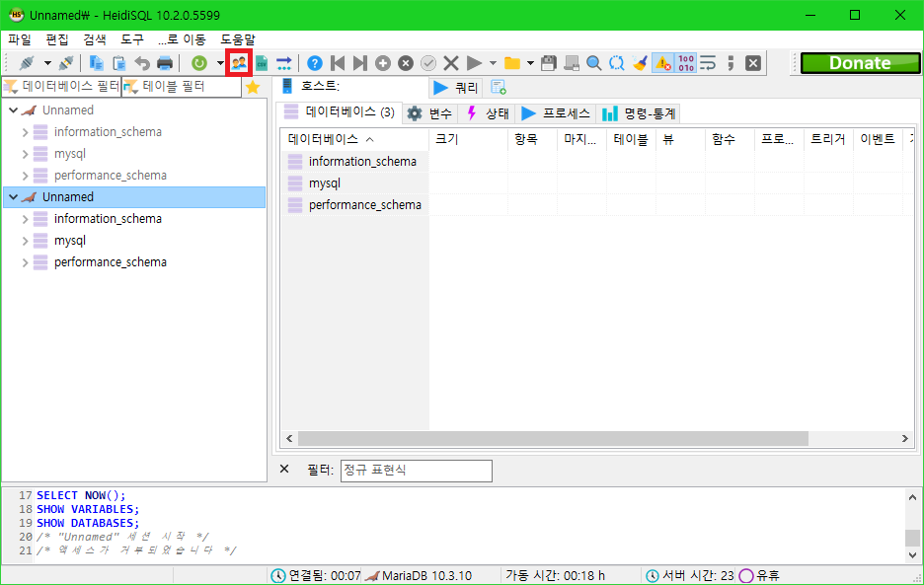Click the Replace text circular-arrows icon
Image resolution: width=924 pixels, height=585 pixels.
[x=616, y=63]
